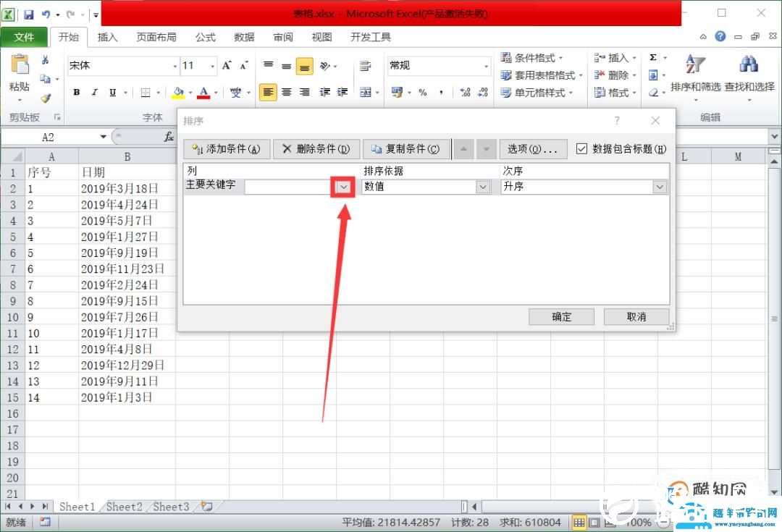782x532 pixels.
Task: Click the Select All corner button
Action: pos(13,156)
